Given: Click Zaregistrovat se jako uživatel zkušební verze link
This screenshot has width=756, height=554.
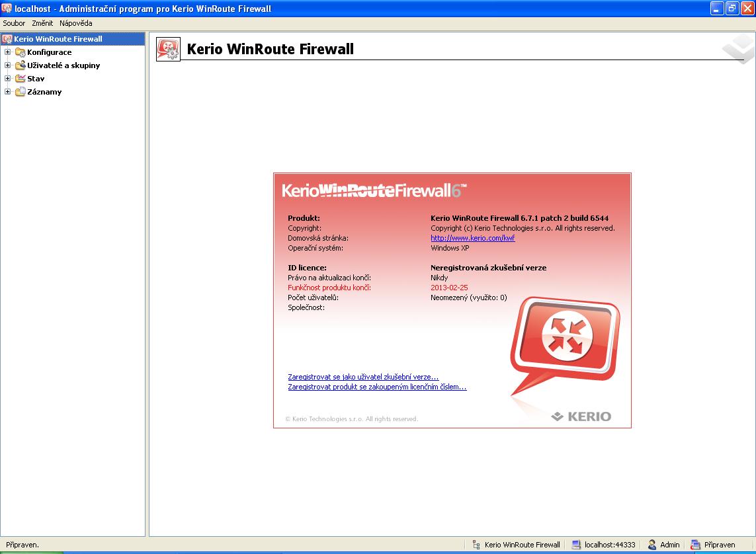Looking at the screenshot, I should [x=363, y=377].
